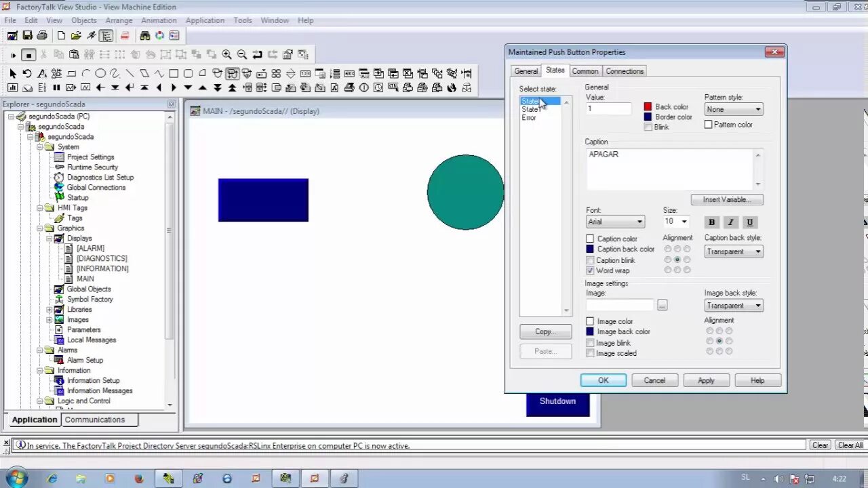Click Clear All in diagnostics bar

point(850,445)
